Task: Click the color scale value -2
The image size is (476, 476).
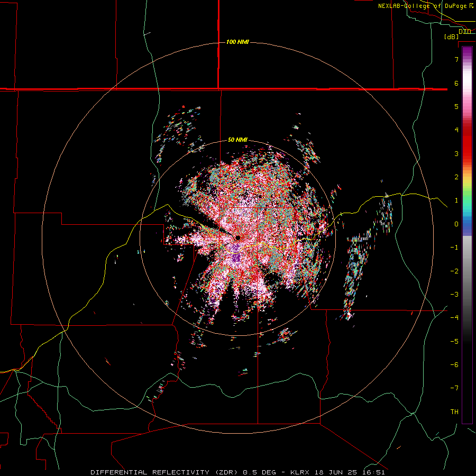Action: 454,271
